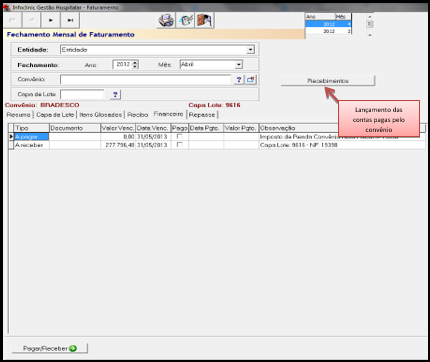Click the printer icon in the toolbar
Screen dimensions: 430x362
point(166,20)
